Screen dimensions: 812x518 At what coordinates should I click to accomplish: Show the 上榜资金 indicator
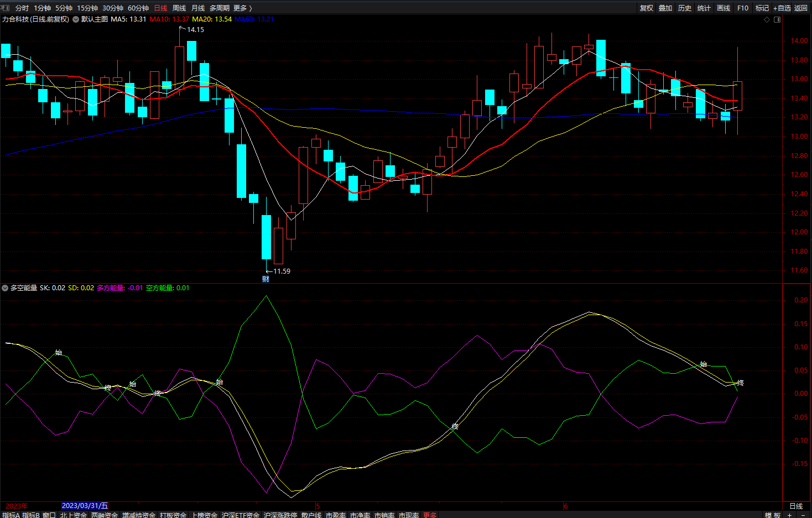(204, 515)
